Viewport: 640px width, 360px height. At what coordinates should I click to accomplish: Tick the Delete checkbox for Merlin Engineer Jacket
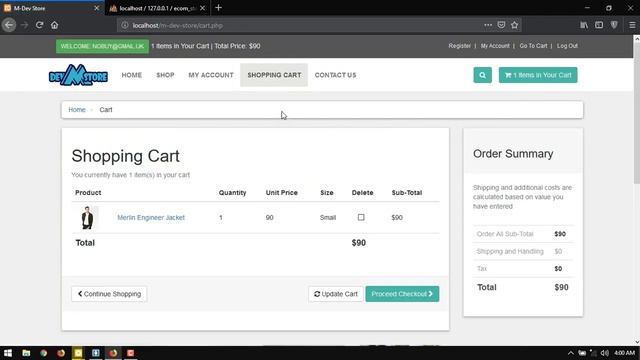pos(361,217)
